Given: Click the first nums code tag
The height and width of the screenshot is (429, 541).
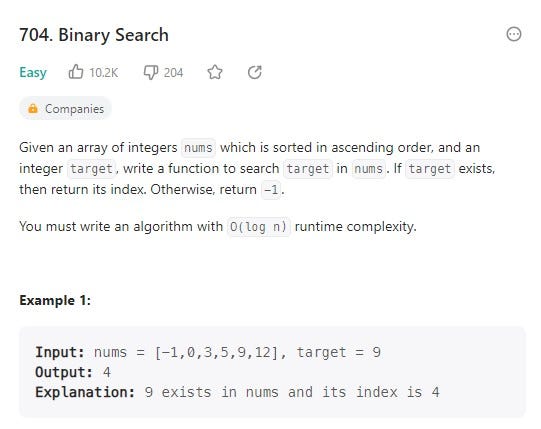Looking at the screenshot, I should [198, 148].
